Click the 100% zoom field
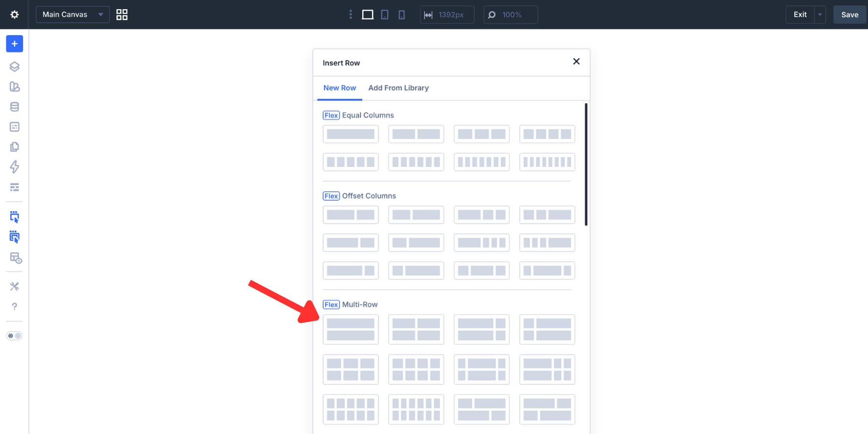Screen dimensions: 868x434 click(x=511, y=14)
